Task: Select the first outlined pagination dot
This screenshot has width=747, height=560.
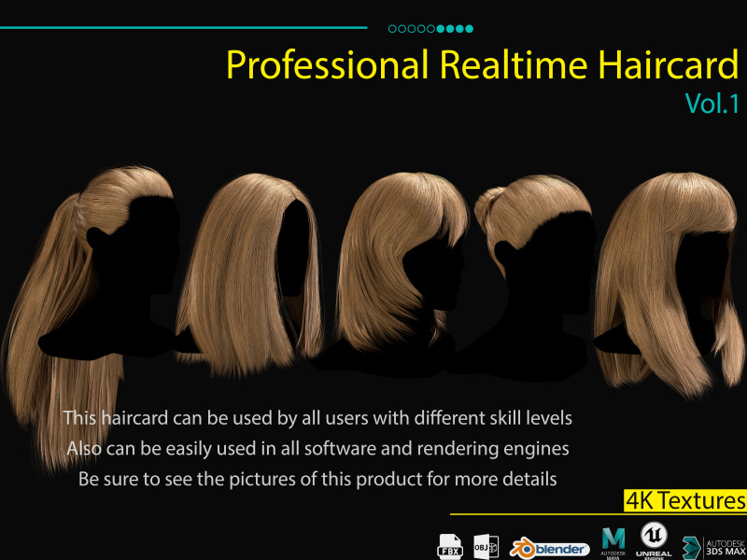Action: 390,28
